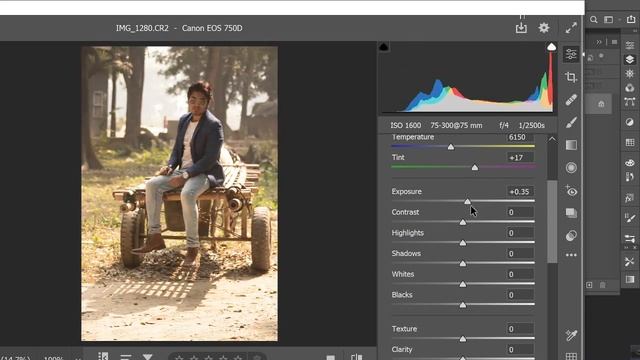Click Photoshop delete layer trash button
This screenshot has width=640, height=360.
(603, 285)
